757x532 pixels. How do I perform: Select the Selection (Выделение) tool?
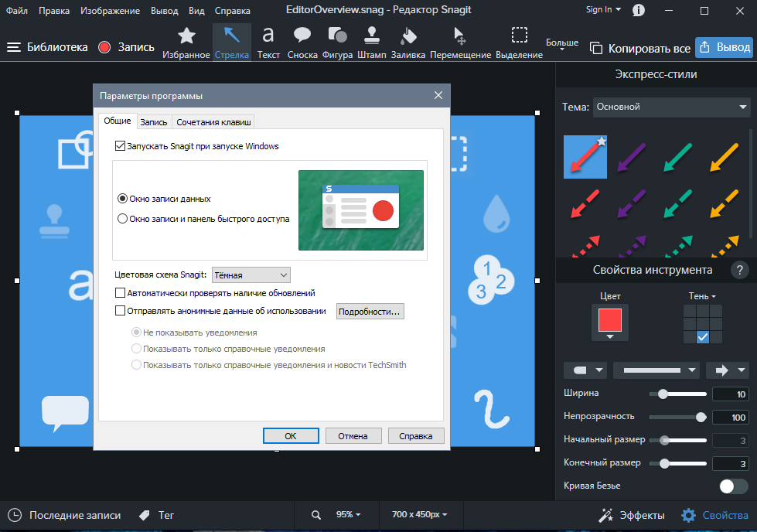click(519, 43)
